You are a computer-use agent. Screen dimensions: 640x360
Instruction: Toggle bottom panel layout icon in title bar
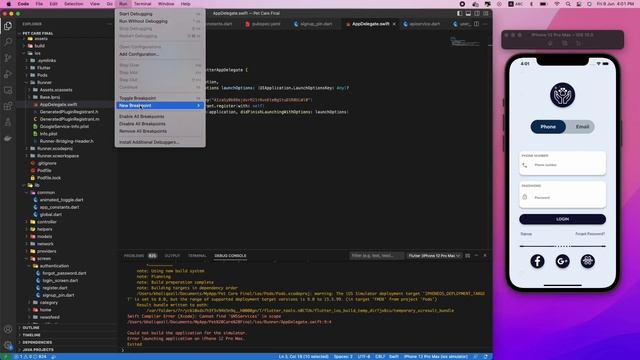[x=468, y=13]
